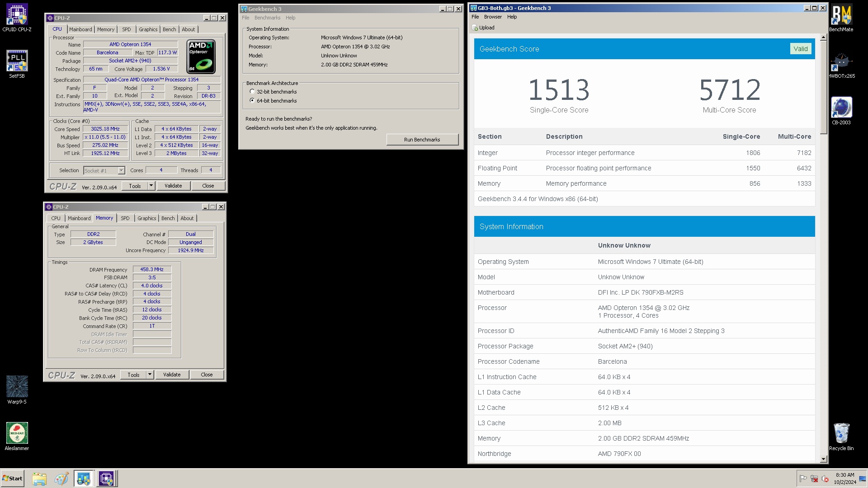The height and width of the screenshot is (488, 868).
Task: Open the CPUID CPU-Z desktop icon
Action: click(x=17, y=18)
